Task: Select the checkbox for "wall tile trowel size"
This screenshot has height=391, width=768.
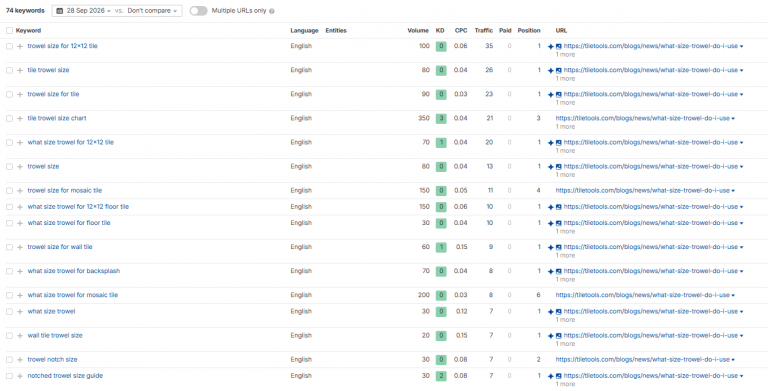Action: point(9,336)
